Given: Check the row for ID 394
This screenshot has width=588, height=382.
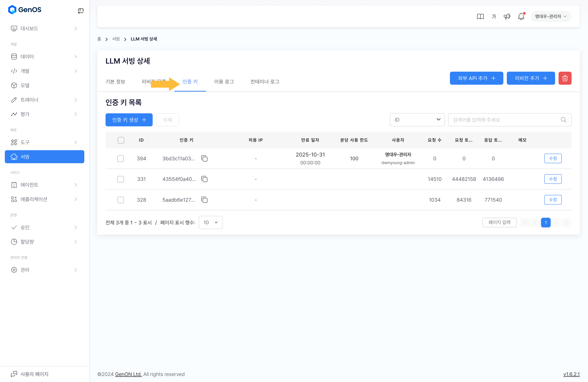Looking at the screenshot, I should (121, 158).
